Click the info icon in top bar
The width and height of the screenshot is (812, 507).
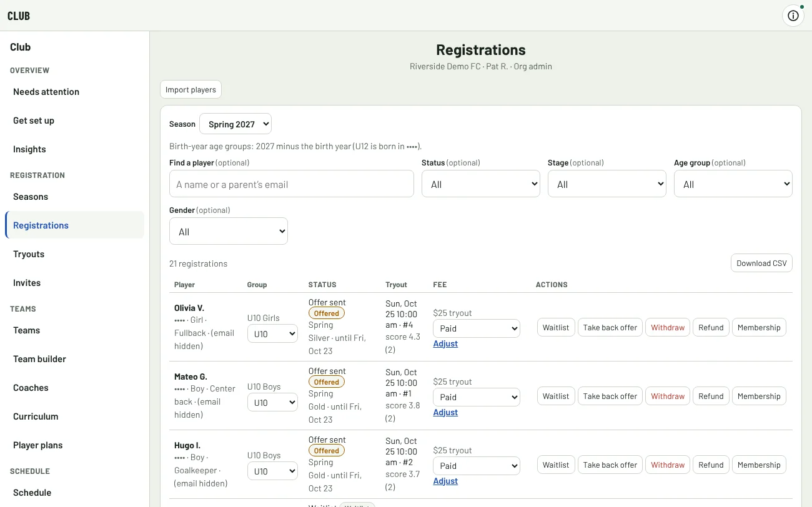click(x=793, y=16)
